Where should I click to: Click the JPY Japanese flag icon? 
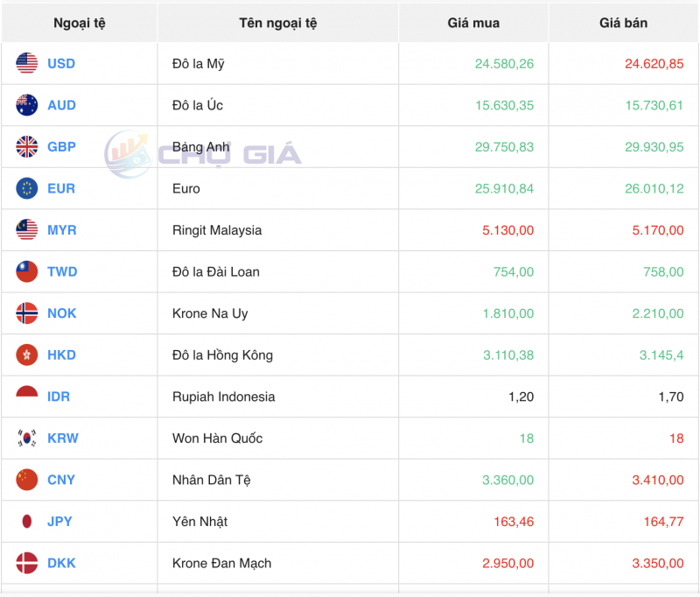[25, 522]
